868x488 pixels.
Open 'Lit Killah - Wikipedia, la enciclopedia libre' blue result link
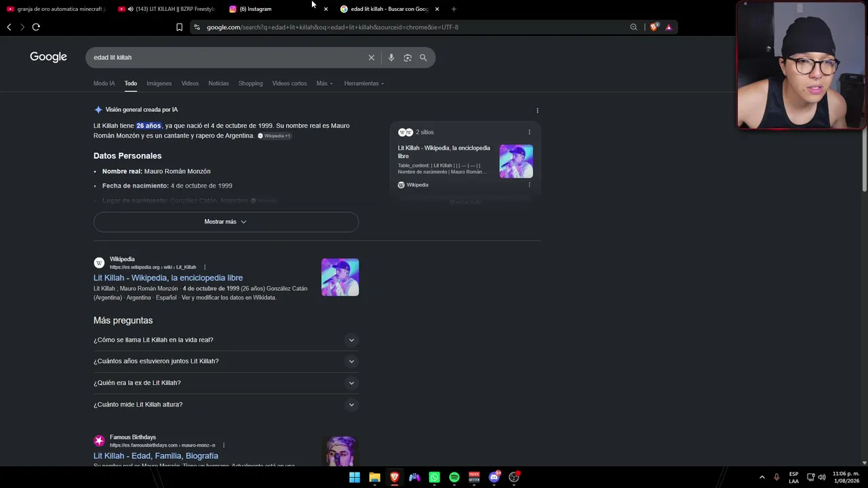(168, 278)
